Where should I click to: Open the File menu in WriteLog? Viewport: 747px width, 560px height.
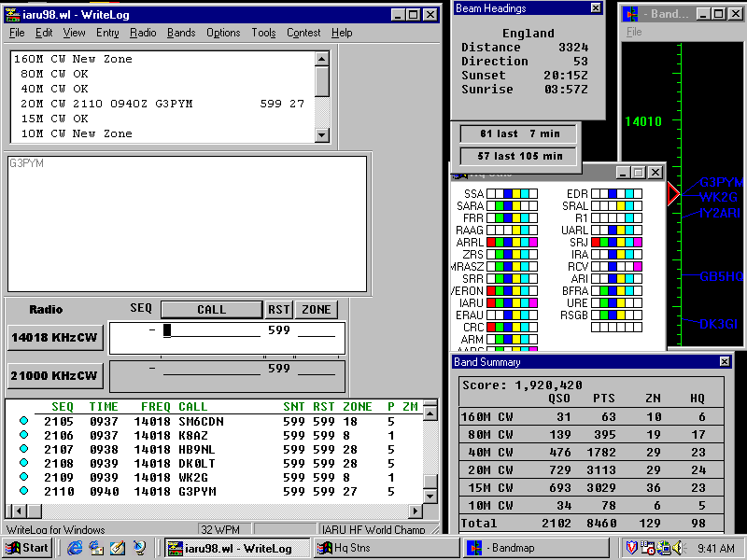pos(17,33)
